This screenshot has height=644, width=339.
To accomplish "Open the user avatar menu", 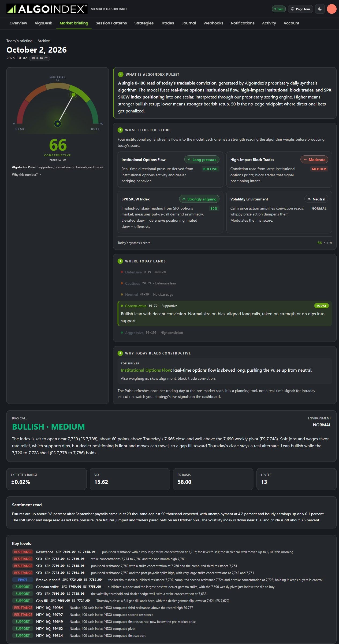I will [331, 9].
